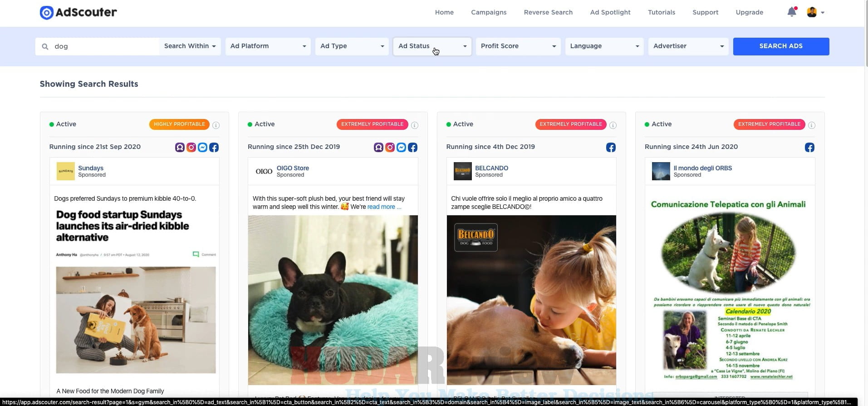Screen dimensions: 868x406
Task: Click the HIGHLY PROFITABLE badge
Action: (179, 124)
